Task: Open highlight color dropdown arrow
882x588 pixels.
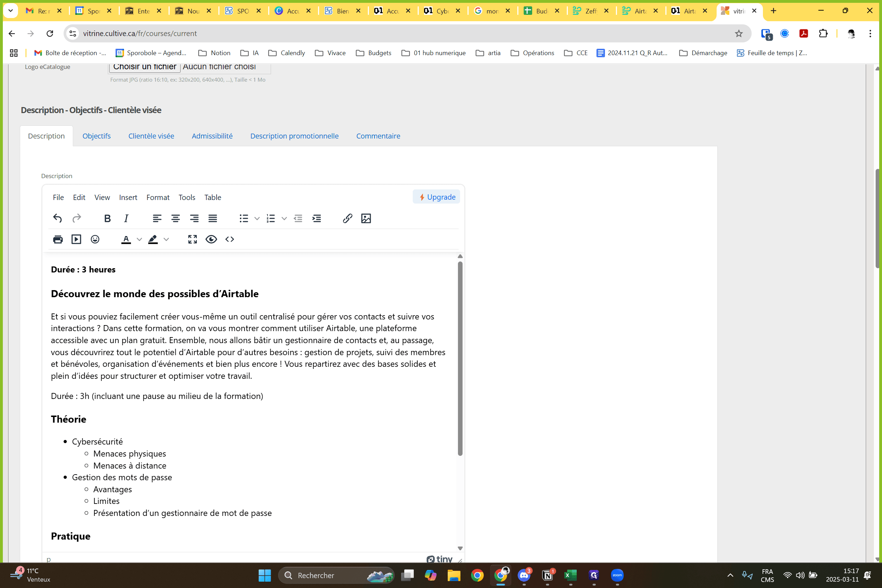Action: [166, 239]
